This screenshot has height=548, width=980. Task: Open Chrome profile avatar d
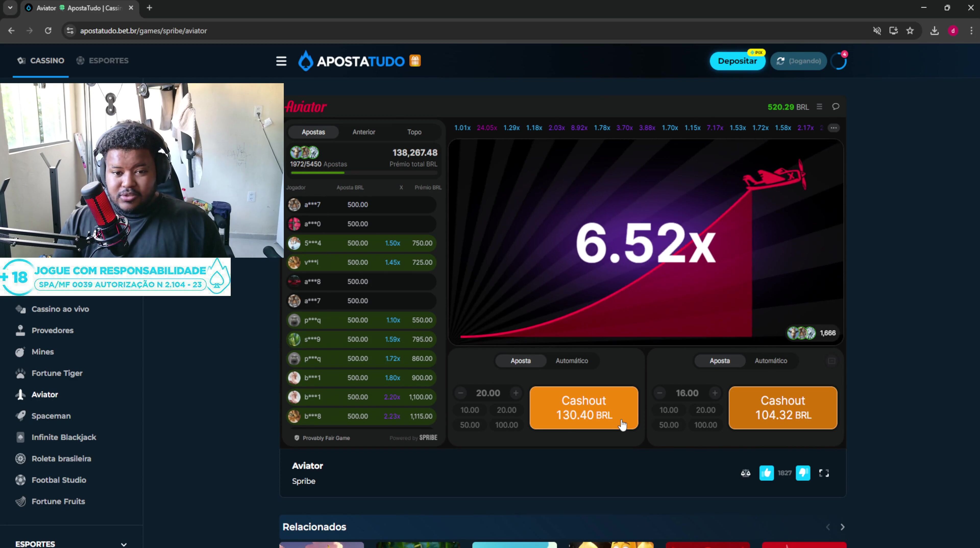pos(953,31)
